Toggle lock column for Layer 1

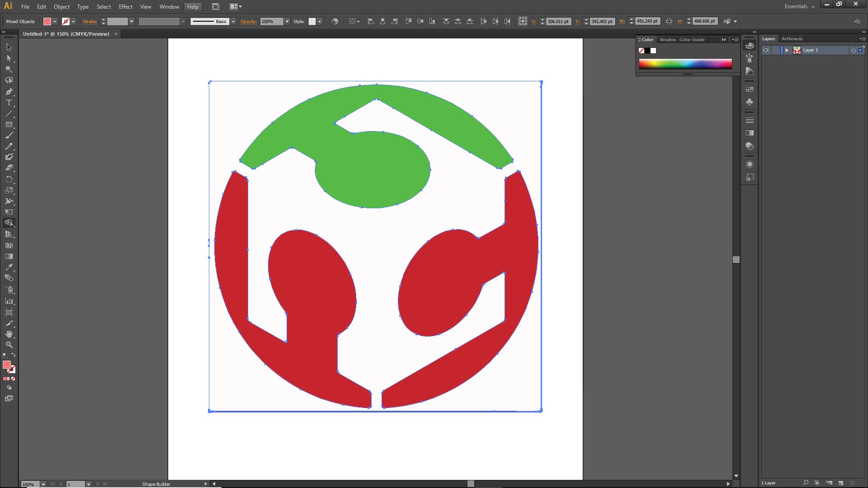tap(776, 50)
